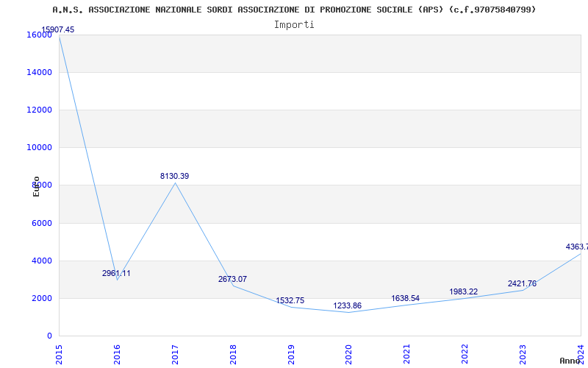Click the 14000 y-axis tick label
588x368 pixels.
(39, 72)
